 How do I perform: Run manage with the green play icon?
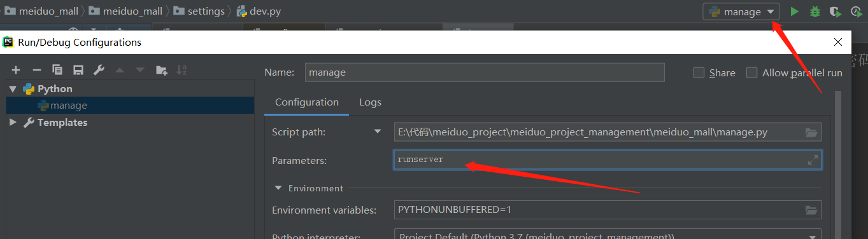click(794, 11)
